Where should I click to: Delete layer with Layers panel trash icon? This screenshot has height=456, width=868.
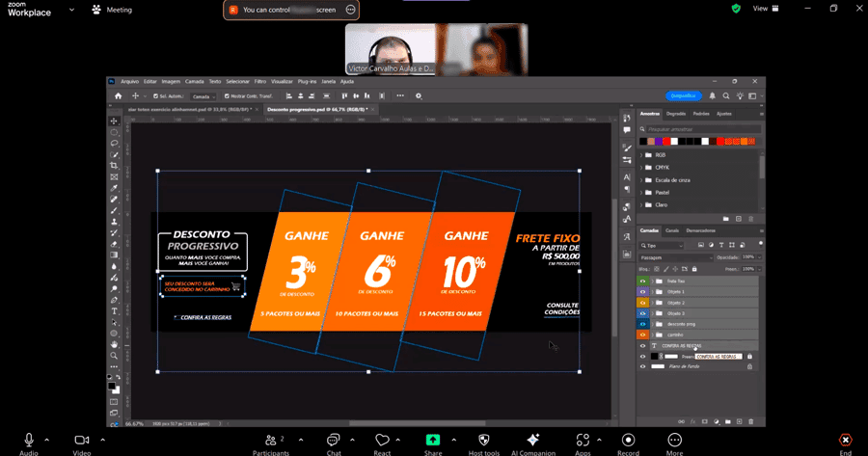pos(750,421)
